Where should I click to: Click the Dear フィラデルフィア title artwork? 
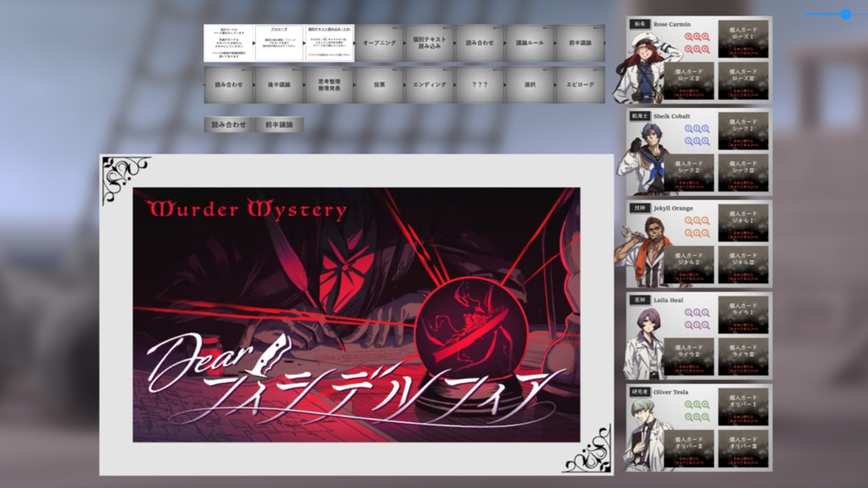[357, 315]
